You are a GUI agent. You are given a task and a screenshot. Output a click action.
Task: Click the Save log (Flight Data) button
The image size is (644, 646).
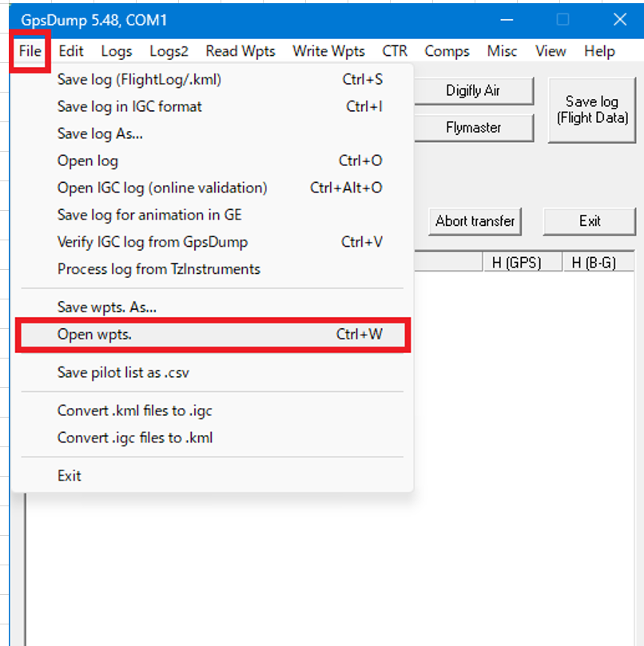(x=591, y=110)
